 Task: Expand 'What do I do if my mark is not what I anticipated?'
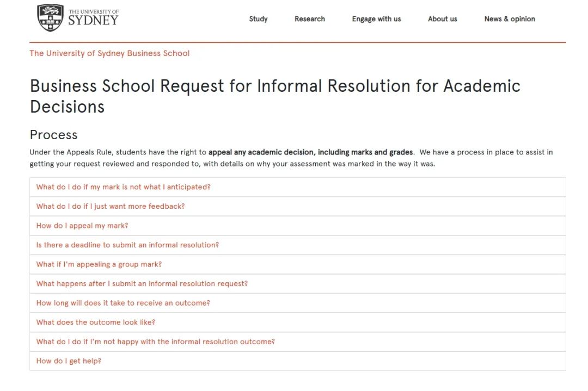[298, 187]
